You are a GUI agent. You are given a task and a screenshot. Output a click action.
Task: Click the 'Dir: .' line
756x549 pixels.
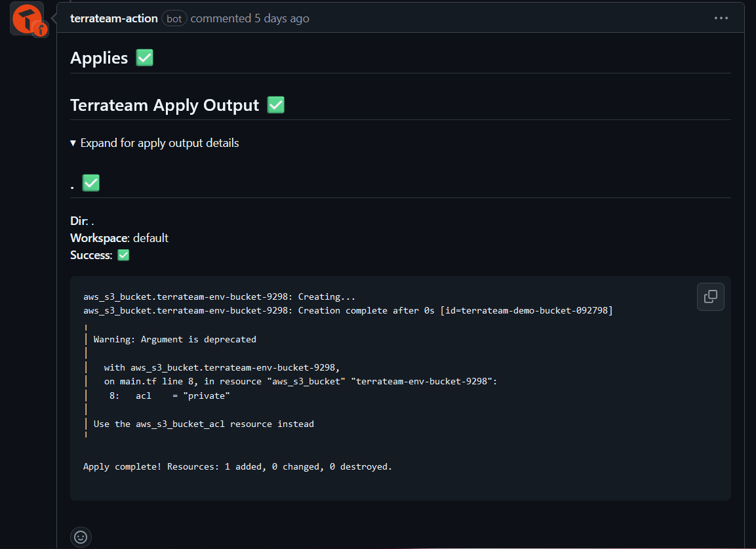(x=82, y=221)
